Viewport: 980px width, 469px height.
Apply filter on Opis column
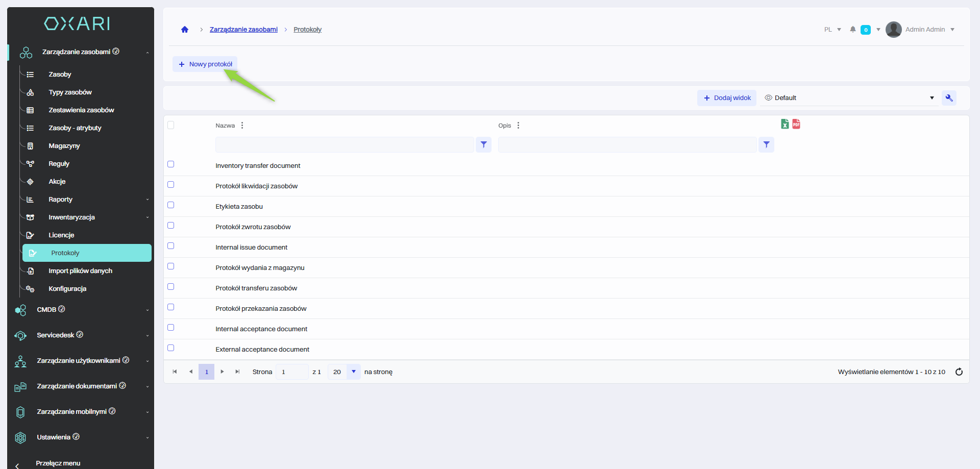click(766, 145)
